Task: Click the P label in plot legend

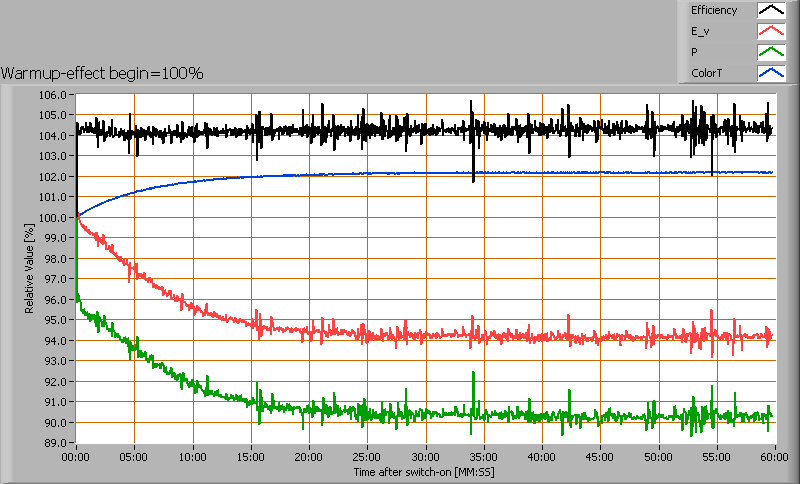Action: [694, 52]
